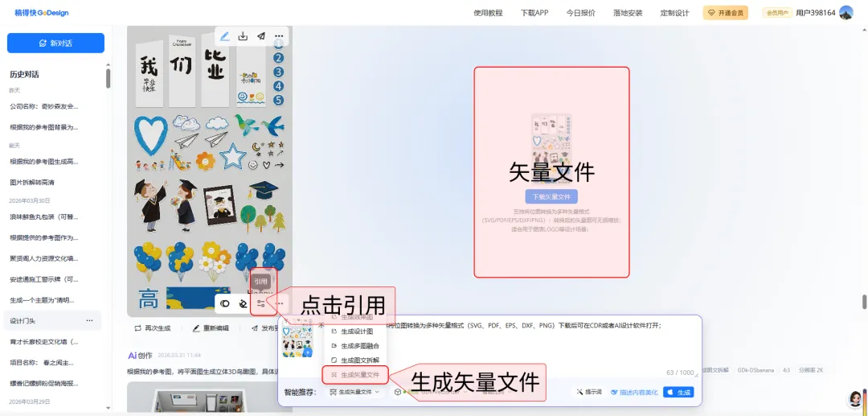The image size is (868, 416).
Task: Click 描述内容美化 beautify description button
Action: tap(634, 392)
